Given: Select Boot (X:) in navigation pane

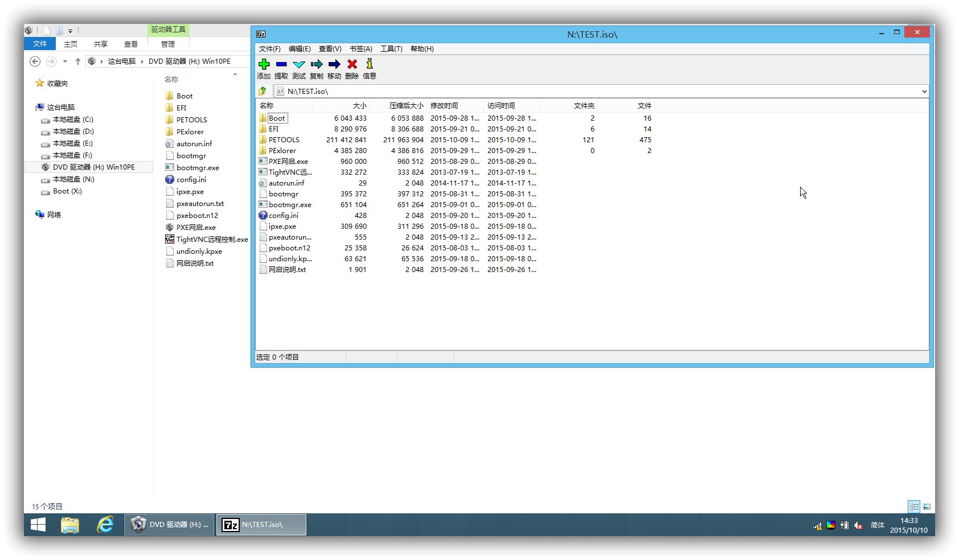Looking at the screenshot, I should click(67, 191).
